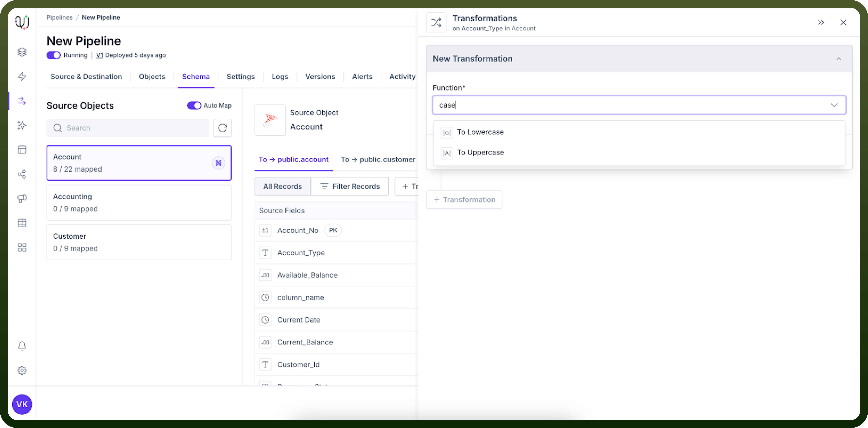This screenshot has height=428, width=868.
Task: Collapse panel with double chevron icon
Action: click(821, 22)
